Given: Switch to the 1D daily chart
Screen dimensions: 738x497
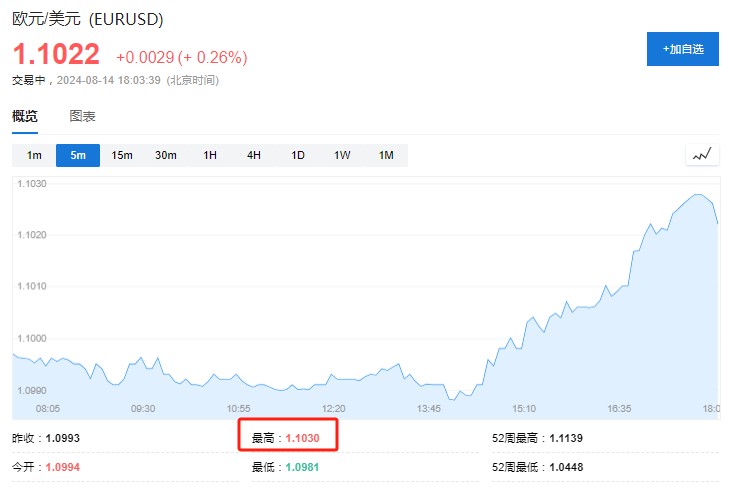Looking at the screenshot, I should 298,155.
